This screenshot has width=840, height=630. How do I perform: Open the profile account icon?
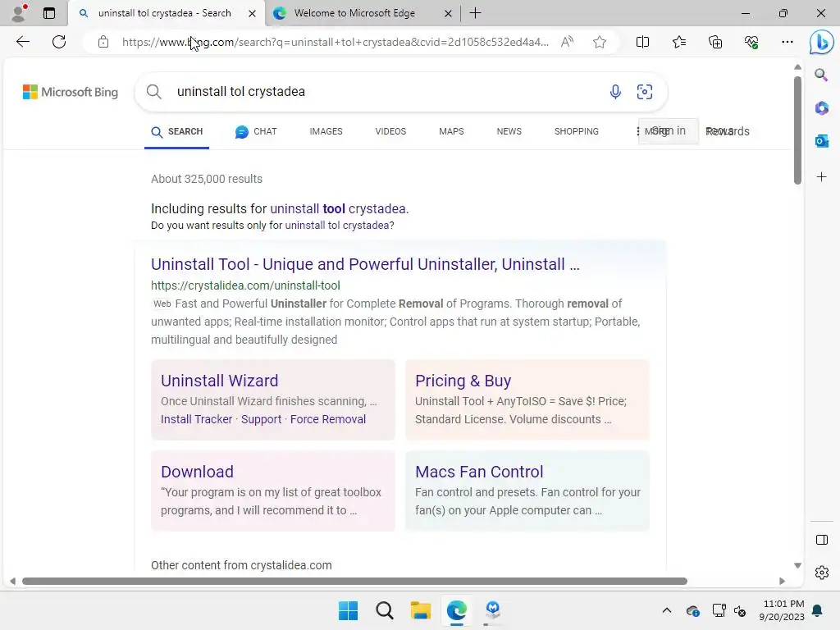(19, 13)
